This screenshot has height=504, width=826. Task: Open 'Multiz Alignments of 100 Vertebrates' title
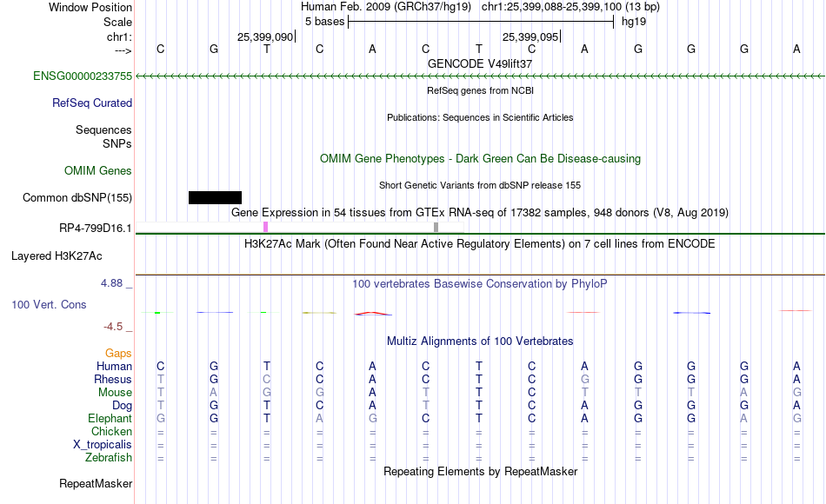(x=480, y=341)
